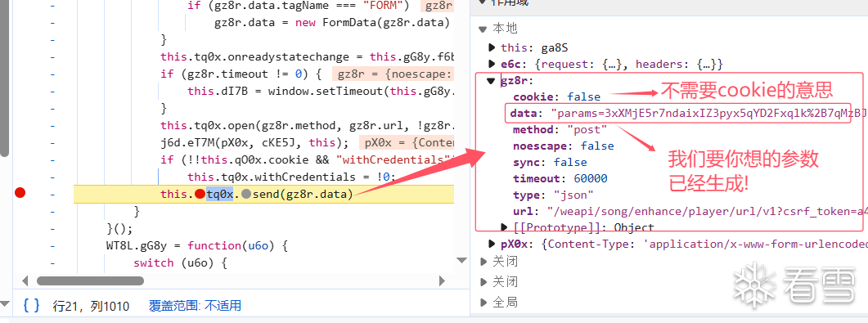Expand the [[Prototype]] Object node
868x323 pixels.
(504, 227)
